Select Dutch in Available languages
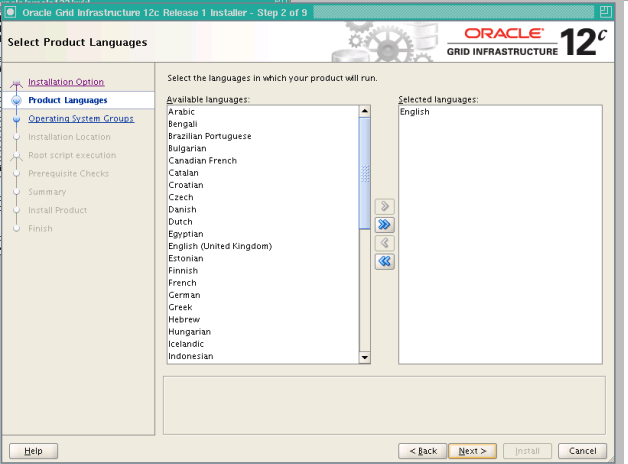Image resolution: width=628 pixels, height=464 pixels. 263,222
